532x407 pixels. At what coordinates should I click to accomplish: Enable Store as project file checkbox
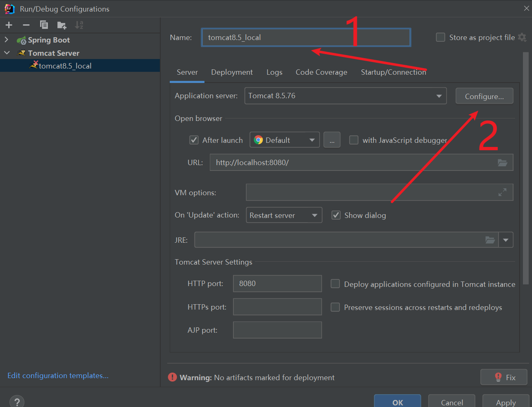pyautogui.click(x=441, y=37)
